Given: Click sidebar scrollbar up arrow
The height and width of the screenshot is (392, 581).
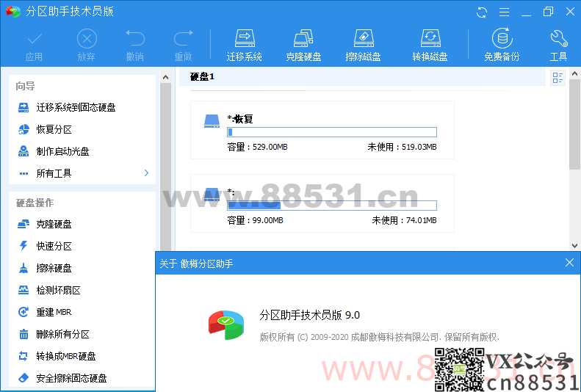Looking at the screenshot, I should click(x=165, y=77).
